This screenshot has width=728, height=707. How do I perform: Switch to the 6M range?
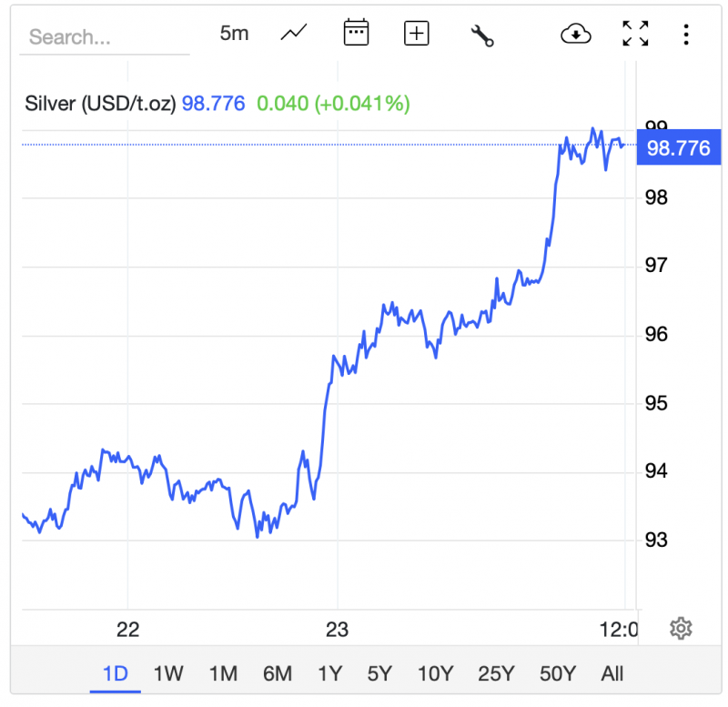point(278,673)
